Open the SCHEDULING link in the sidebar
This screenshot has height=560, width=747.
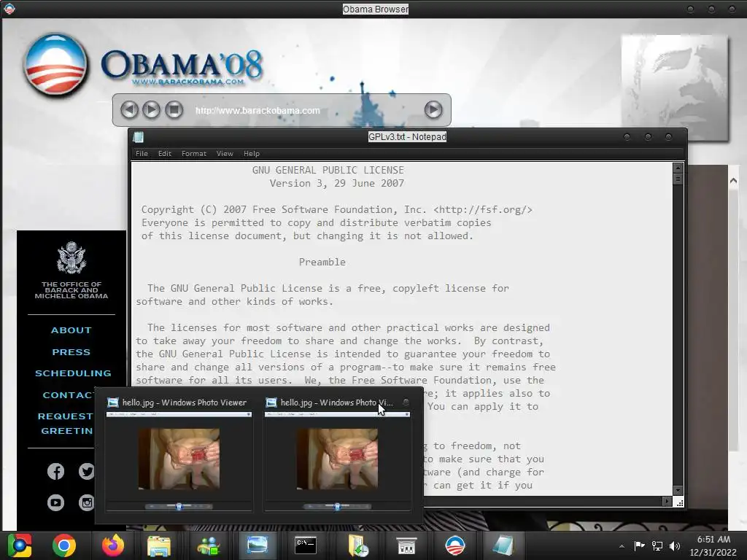[73, 373]
